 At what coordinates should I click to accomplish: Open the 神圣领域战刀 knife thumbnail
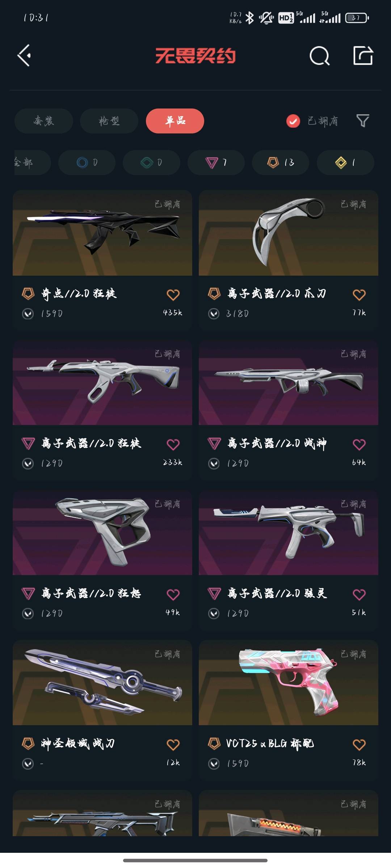(x=102, y=682)
